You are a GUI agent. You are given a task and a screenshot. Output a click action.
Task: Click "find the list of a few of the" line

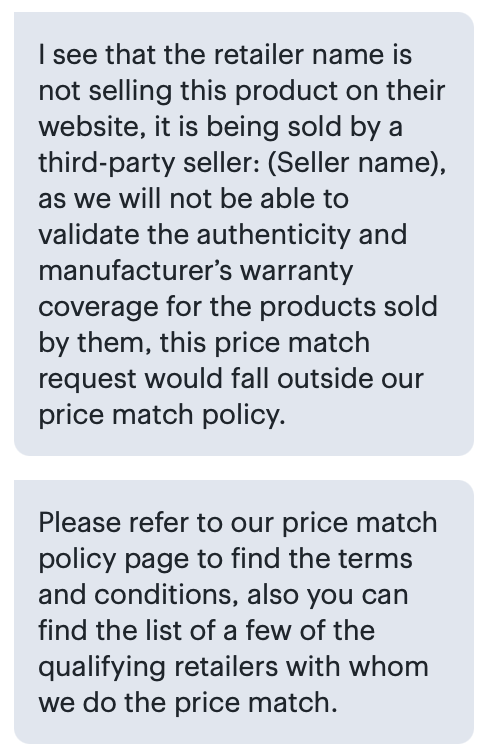[207, 630]
